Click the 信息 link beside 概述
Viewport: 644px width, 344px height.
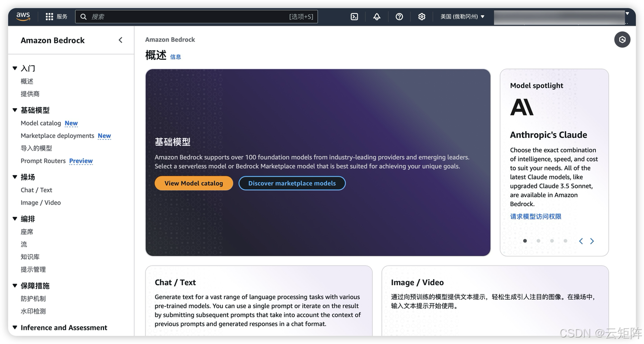(176, 57)
